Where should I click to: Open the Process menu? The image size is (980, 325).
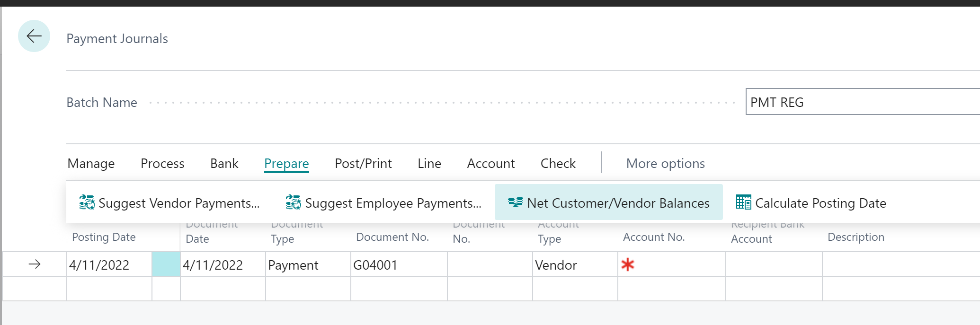click(x=162, y=164)
